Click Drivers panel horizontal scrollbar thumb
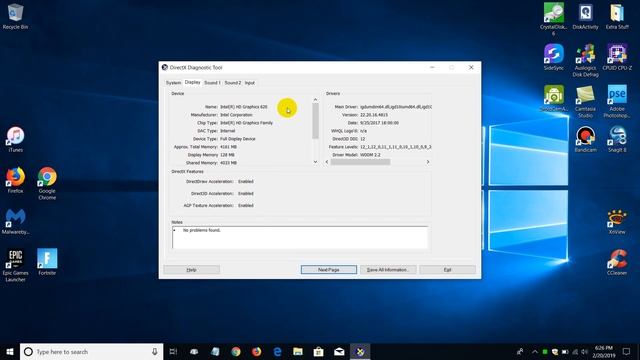 pyautogui.click(x=360, y=162)
